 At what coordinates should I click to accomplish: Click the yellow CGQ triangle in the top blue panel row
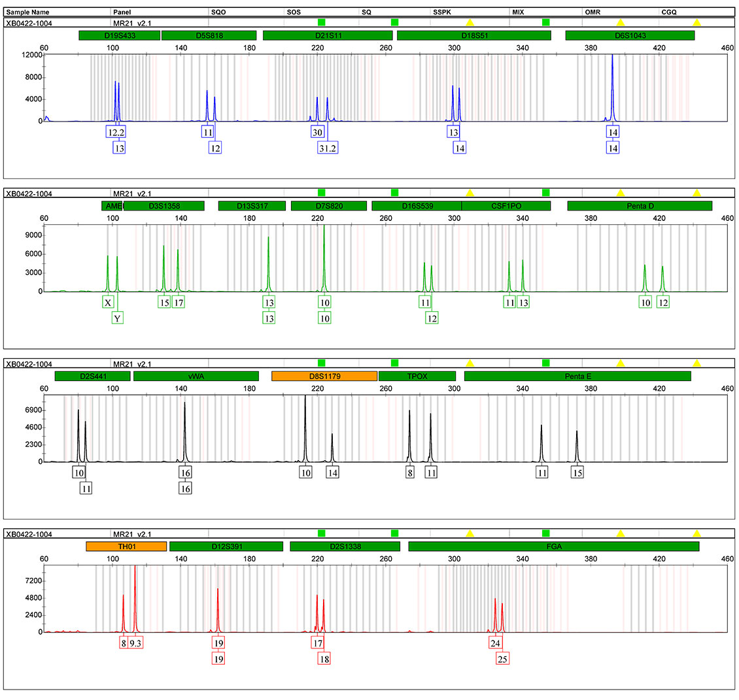coord(696,23)
